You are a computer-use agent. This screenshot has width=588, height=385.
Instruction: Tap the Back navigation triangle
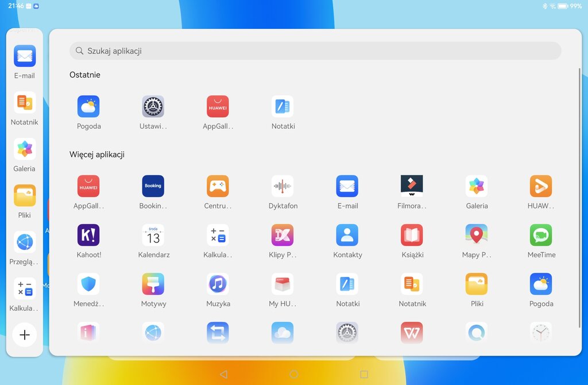point(224,374)
